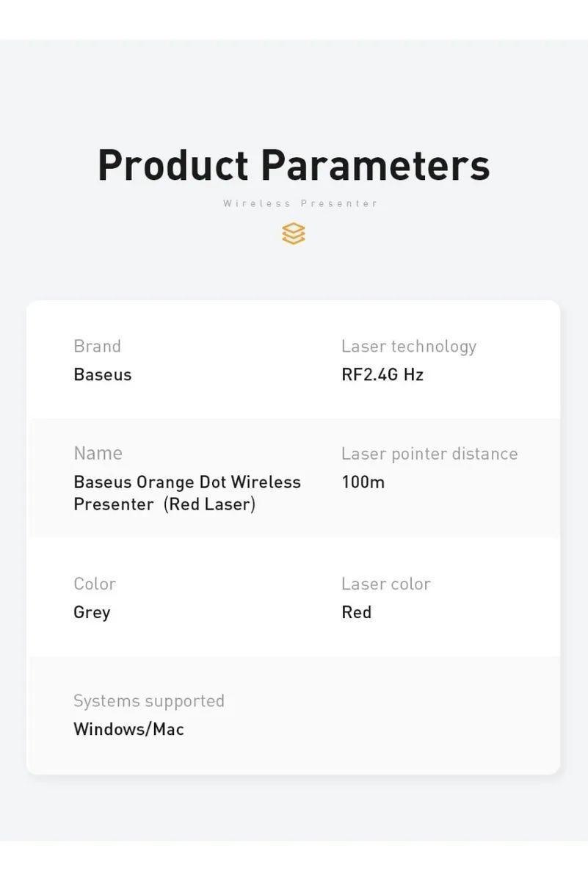Click the 'RF2.4G Hz' value
This screenshot has height=881, width=588.
pos(382,374)
